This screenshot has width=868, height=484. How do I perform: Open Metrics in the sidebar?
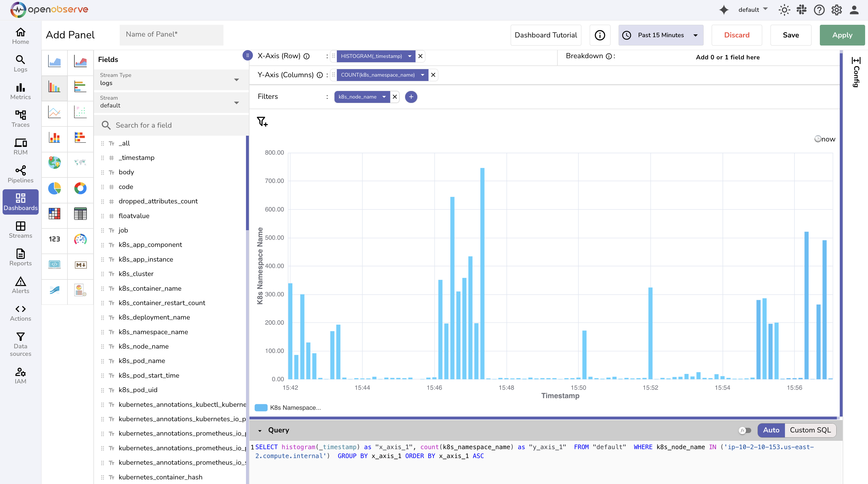pos(20,91)
